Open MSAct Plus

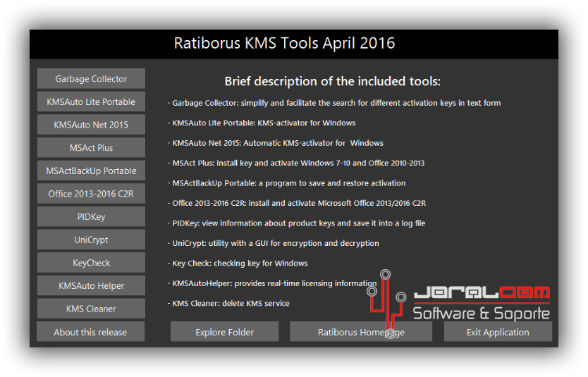[91, 148]
